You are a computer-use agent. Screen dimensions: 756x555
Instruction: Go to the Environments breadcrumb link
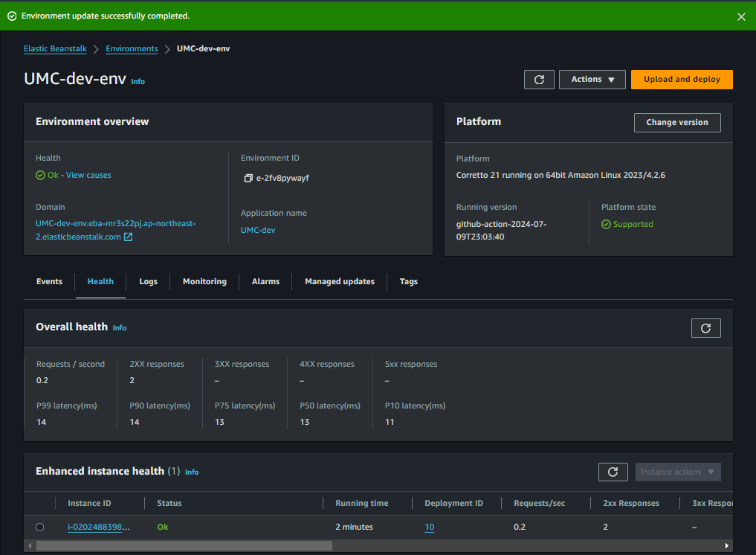132,49
